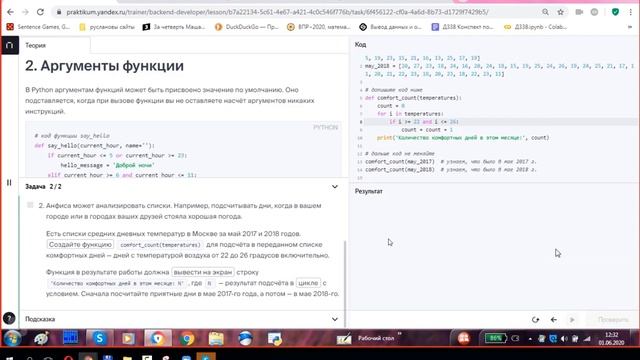Click the pen tablet input icon on the taskbar
640x360 pixels.
click(x=344, y=338)
